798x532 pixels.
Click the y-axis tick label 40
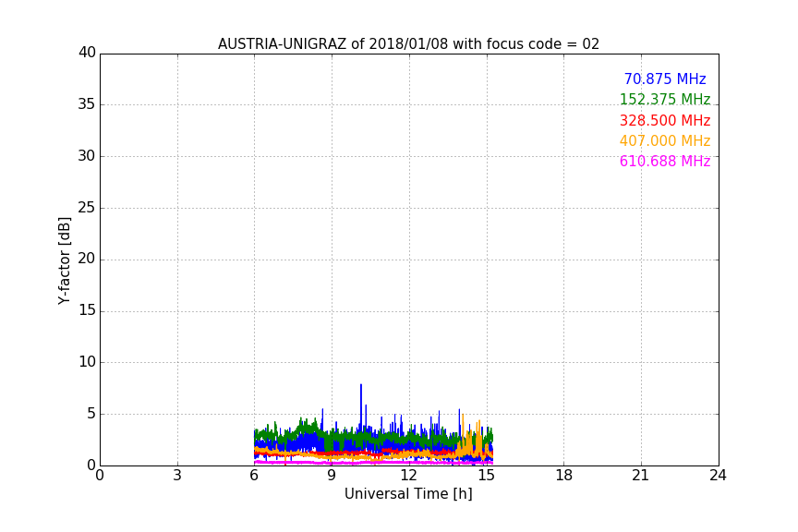87,53
